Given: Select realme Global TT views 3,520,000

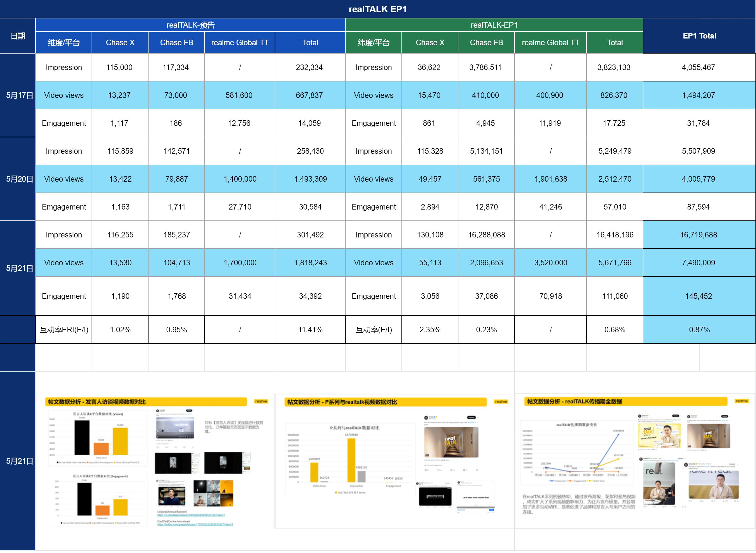Looking at the screenshot, I should [550, 263].
